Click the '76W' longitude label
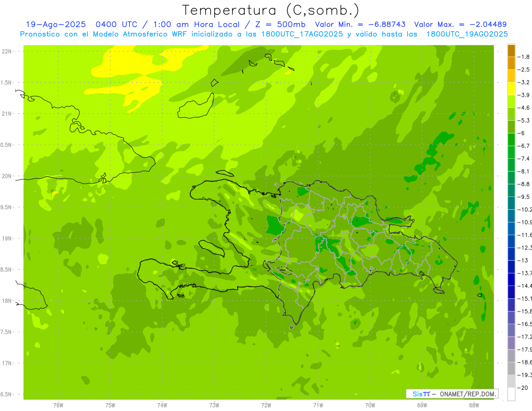Screen dimensions: 532x411 point(58,406)
